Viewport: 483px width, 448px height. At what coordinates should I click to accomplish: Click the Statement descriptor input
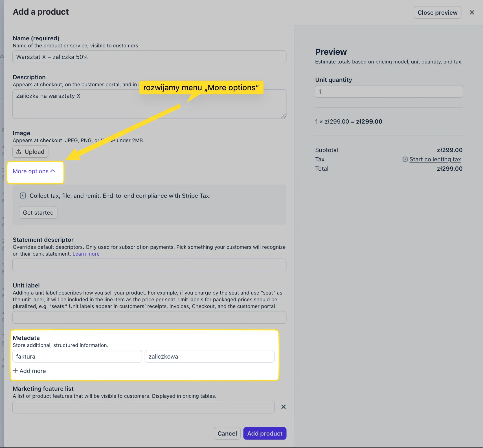click(x=149, y=265)
